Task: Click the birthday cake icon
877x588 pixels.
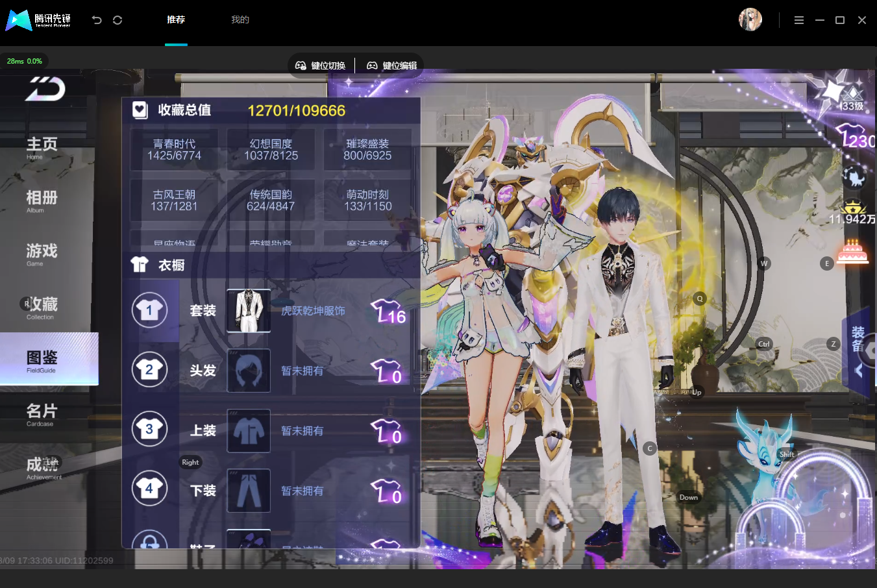Action: [x=852, y=251]
